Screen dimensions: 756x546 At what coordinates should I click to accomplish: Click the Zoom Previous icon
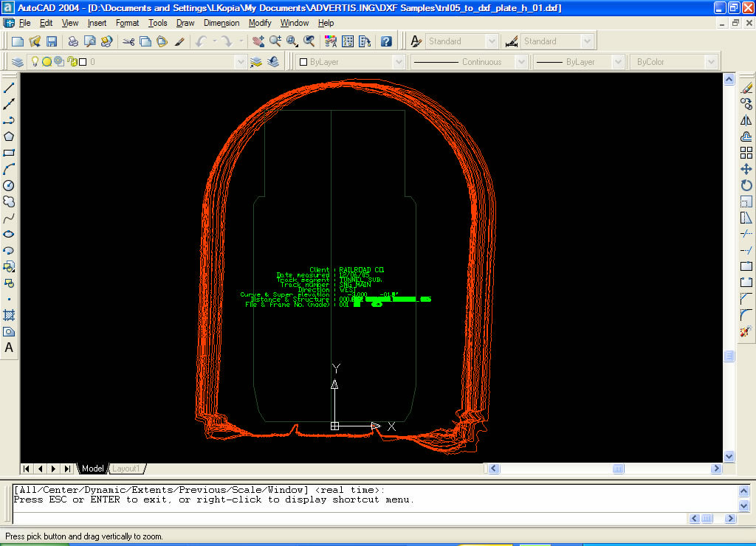(x=309, y=41)
